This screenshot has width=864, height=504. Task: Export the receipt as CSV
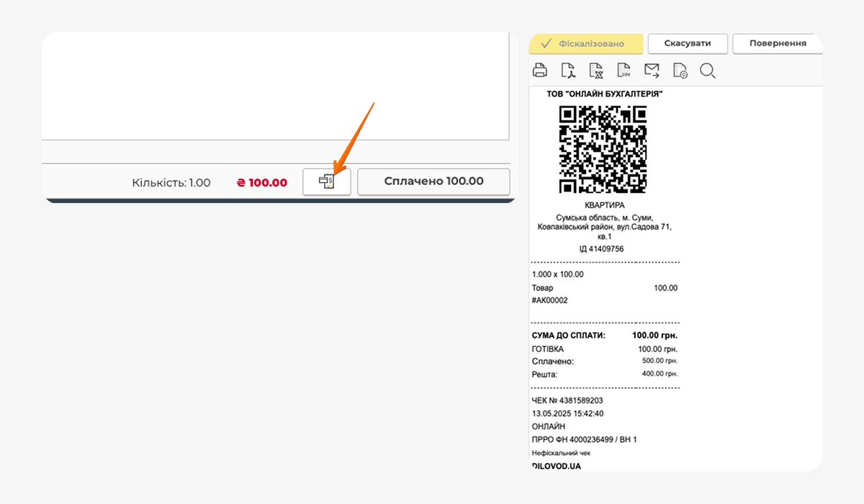pyautogui.click(x=624, y=71)
